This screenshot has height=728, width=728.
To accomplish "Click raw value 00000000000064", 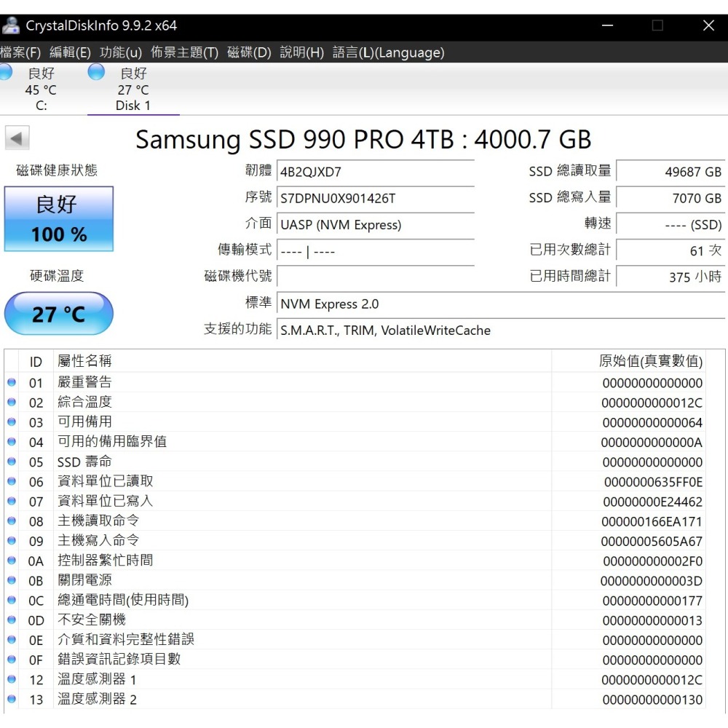I will click(x=652, y=422).
